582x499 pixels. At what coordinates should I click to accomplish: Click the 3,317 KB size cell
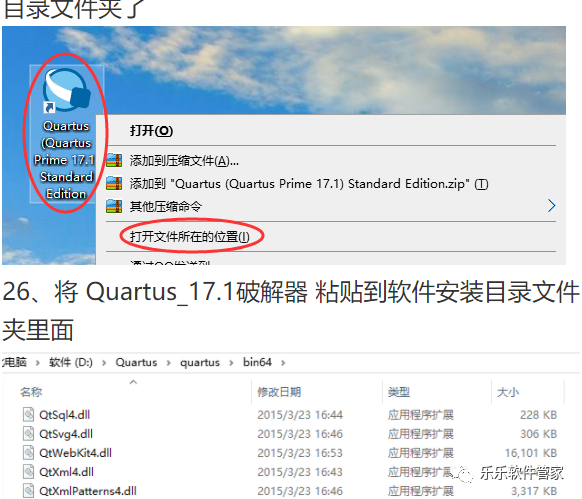point(534,491)
